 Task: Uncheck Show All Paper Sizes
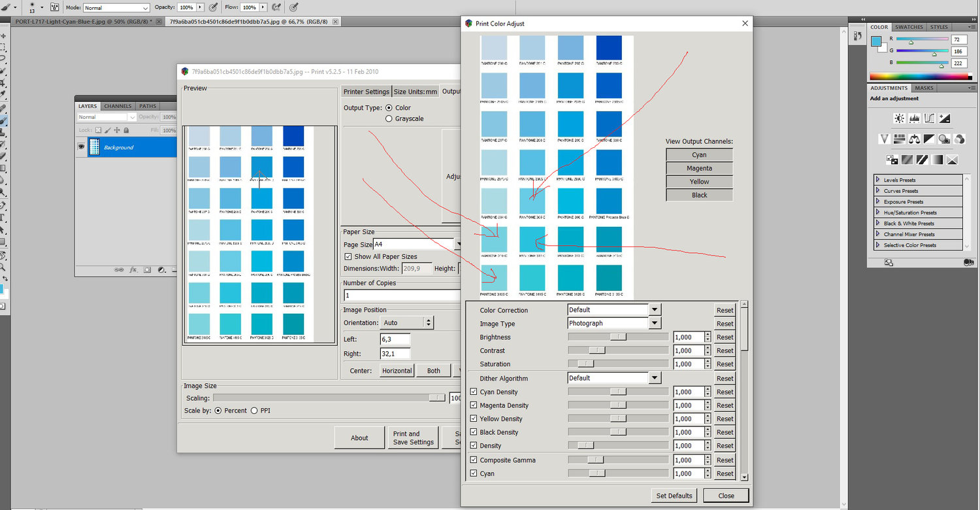(x=348, y=256)
